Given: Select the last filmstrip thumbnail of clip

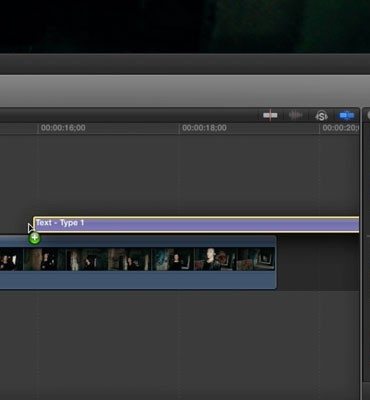Looking at the screenshot, I should 256,259.
